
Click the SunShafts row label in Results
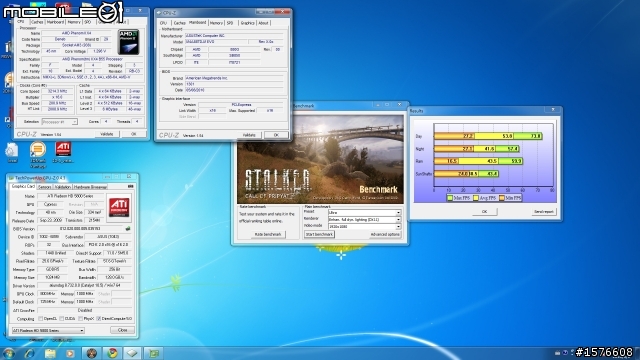tap(423, 174)
